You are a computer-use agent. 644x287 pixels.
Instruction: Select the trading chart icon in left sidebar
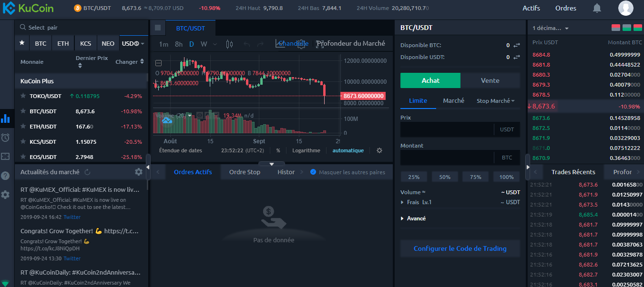tap(6, 118)
